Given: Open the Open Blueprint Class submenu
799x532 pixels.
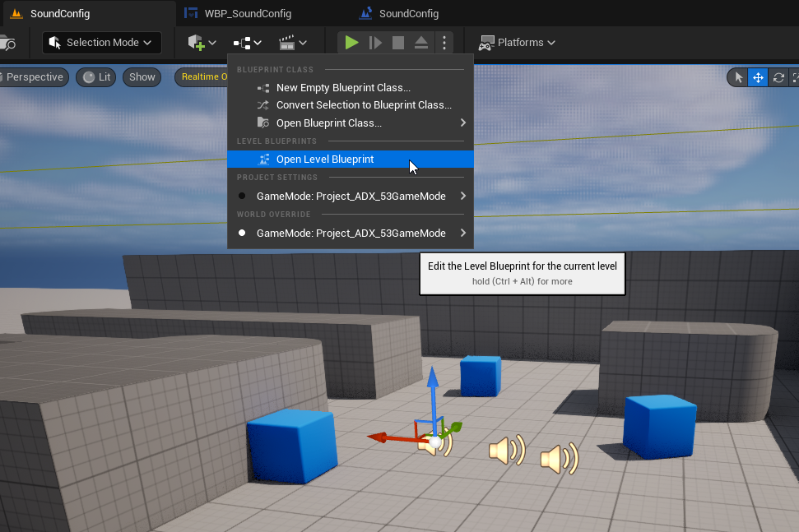Looking at the screenshot, I should pos(350,123).
